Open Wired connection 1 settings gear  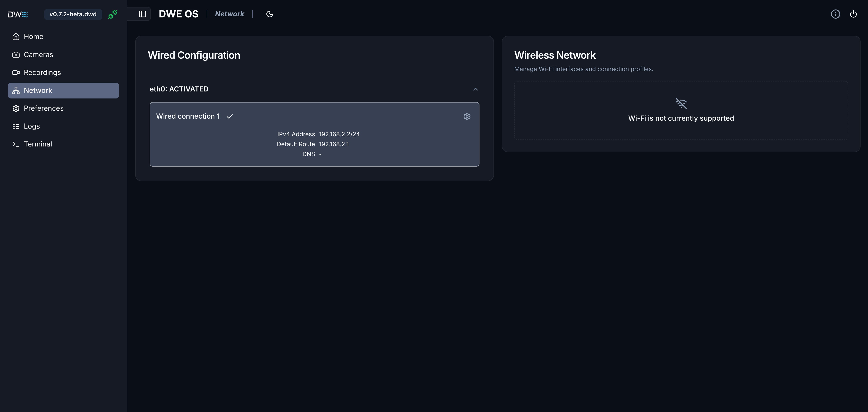pos(467,116)
